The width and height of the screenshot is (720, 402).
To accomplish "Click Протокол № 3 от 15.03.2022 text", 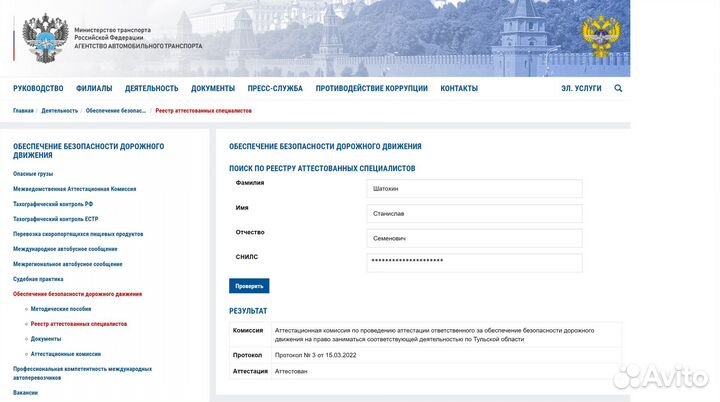I will (315, 355).
